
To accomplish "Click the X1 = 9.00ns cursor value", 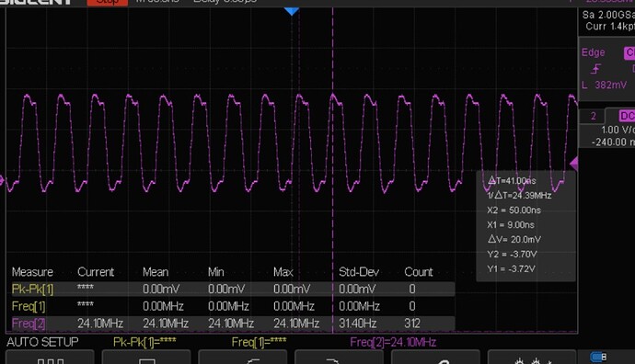I will 511,224.
